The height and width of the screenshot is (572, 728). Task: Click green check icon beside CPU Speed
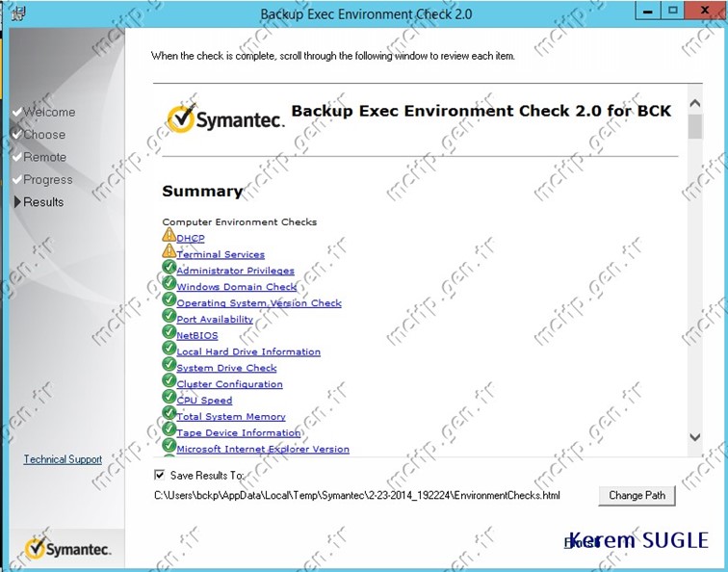169,397
